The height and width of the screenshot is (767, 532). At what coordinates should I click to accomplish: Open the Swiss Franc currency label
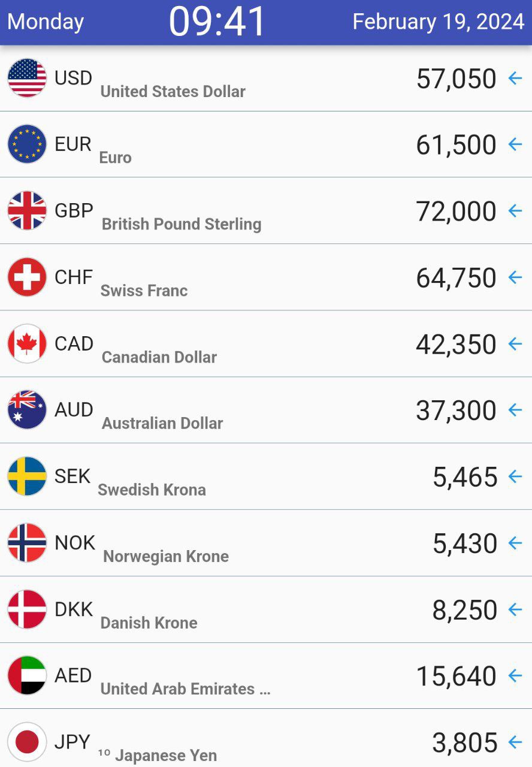144,291
